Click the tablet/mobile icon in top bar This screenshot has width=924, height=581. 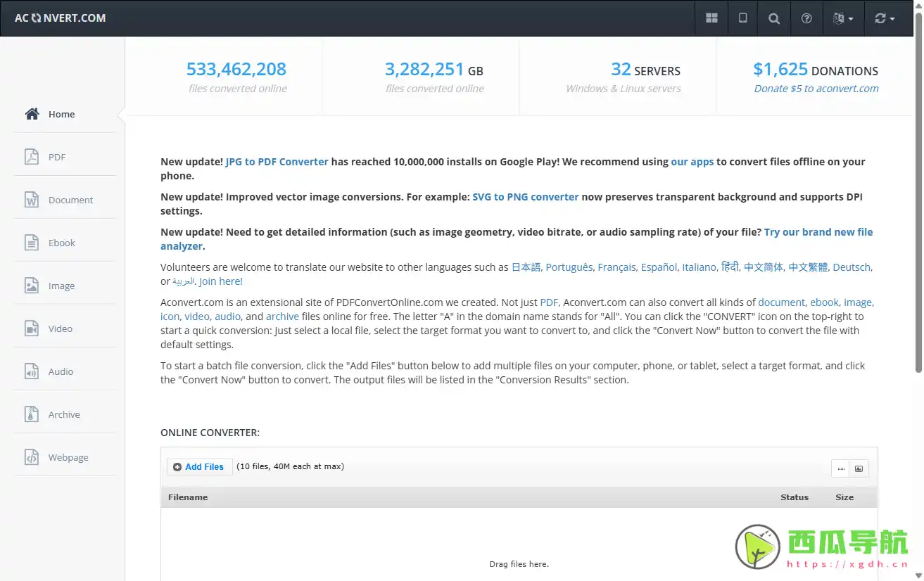[742, 18]
